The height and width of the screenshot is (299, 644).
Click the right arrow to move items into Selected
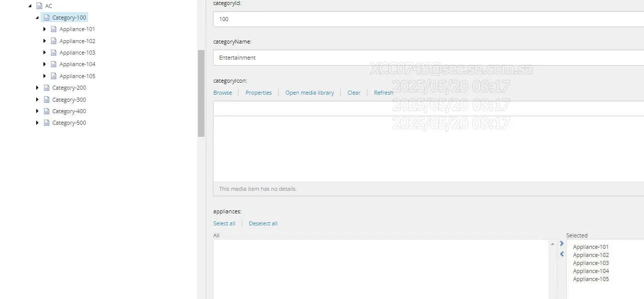point(561,243)
